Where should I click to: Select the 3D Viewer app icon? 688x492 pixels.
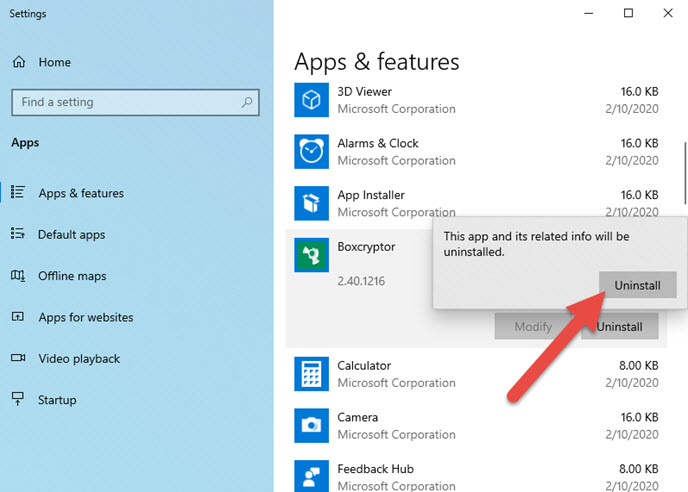click(x=311, y=100)
